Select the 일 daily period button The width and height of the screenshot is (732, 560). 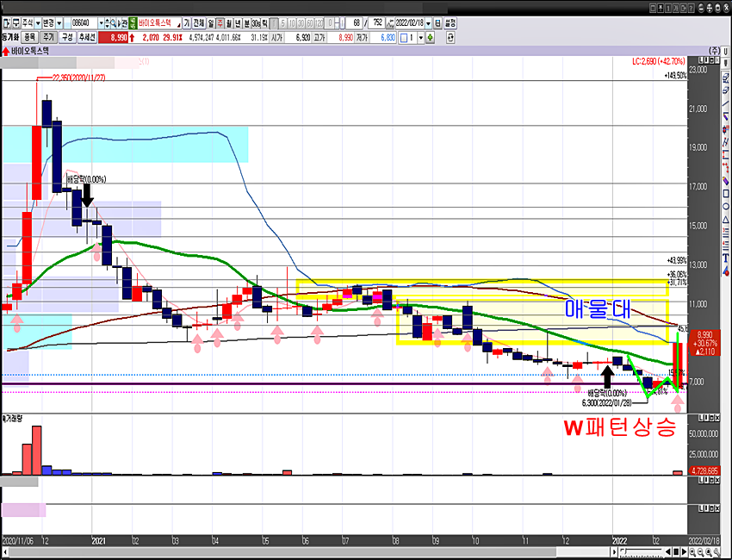pos(211,23)
